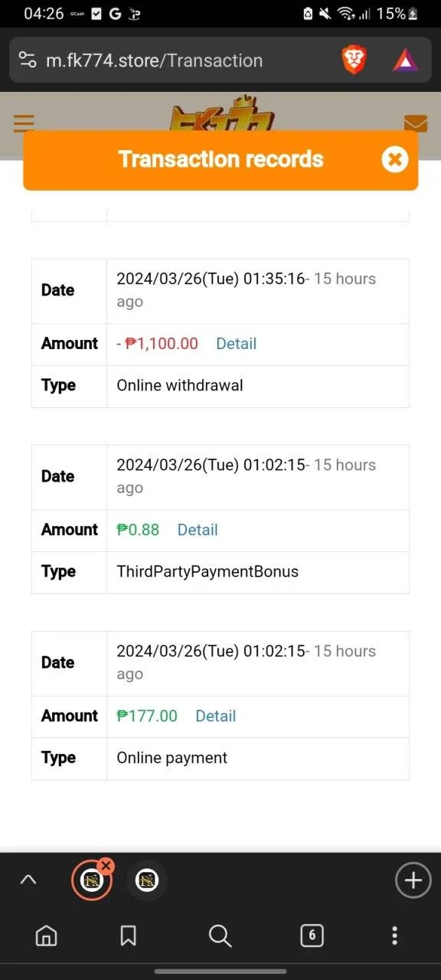441x980 pixels.
Task: Open the Brave Rewards triangle icon
Action: tap(405, 60)
